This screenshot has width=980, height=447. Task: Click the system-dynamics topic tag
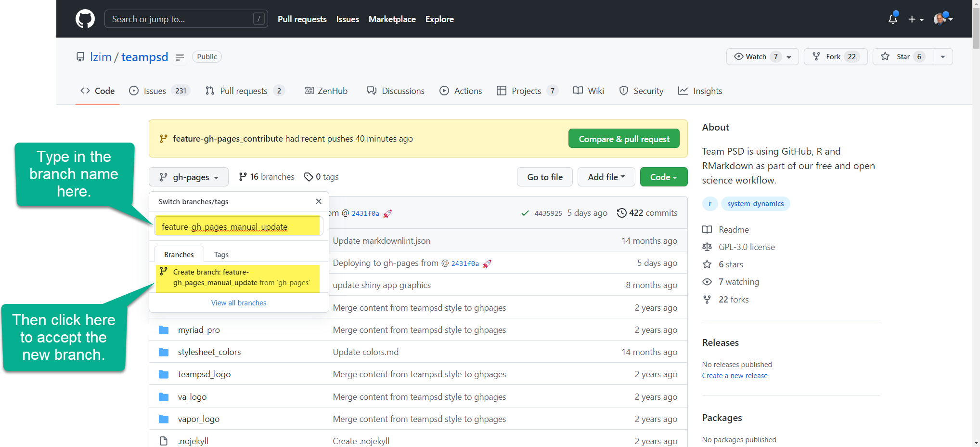coord(755,204)
